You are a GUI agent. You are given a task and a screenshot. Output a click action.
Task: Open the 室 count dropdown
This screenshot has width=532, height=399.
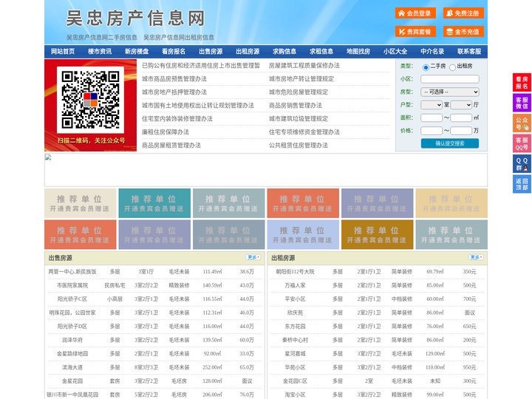432,105
